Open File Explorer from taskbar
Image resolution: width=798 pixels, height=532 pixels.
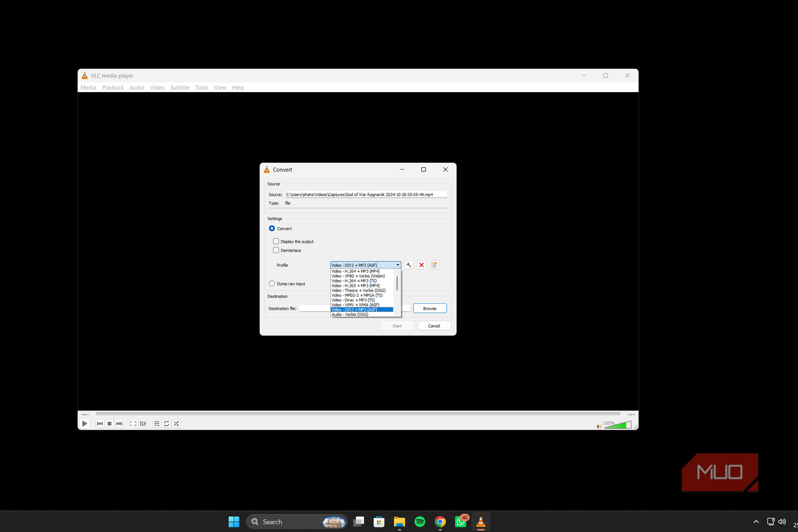pyautogui.click(x=400, y=522)
